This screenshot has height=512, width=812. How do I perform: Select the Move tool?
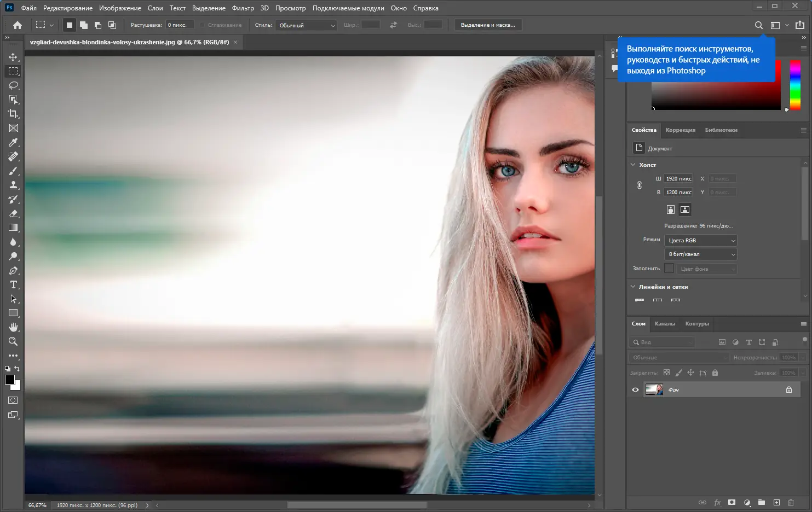coord(13,56)
